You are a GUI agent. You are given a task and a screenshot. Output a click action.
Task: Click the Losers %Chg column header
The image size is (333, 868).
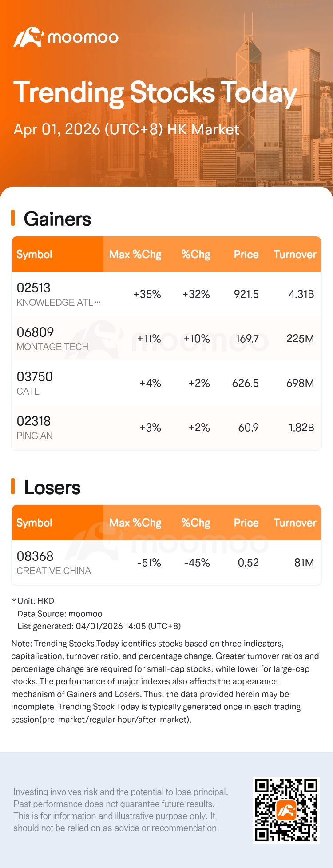(195, 523)
